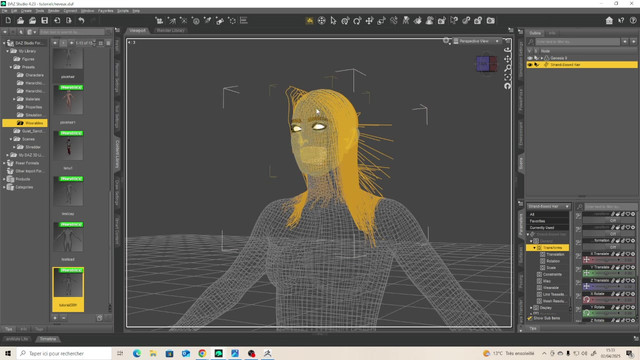
Task: Click the Undo arrow icon
Action: [x=81, y=20]
